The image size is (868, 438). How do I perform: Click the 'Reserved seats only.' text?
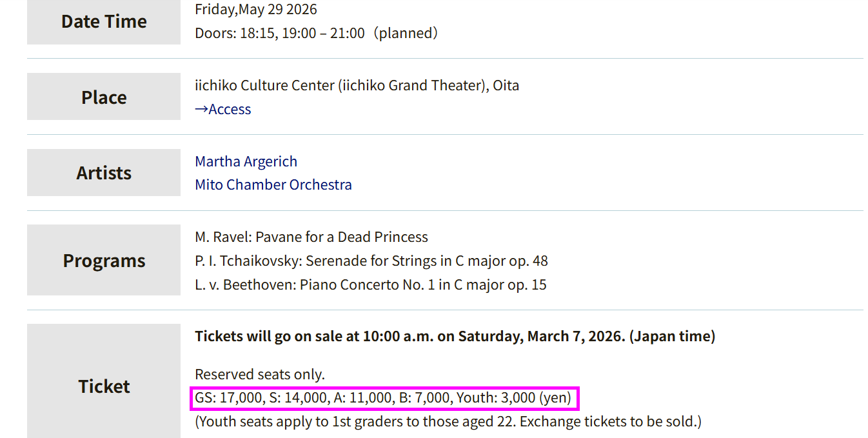coord(260,375)
